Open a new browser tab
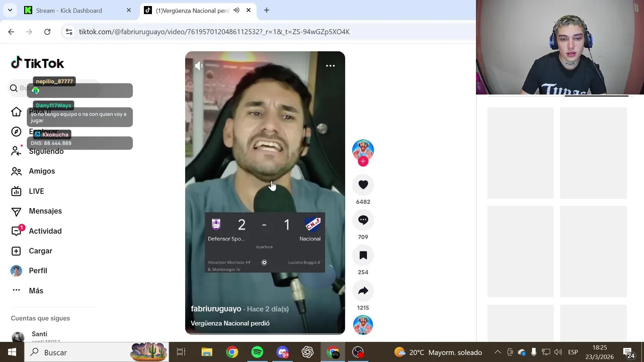Screen dimensions: 644x362 click(x=267, y=10)
